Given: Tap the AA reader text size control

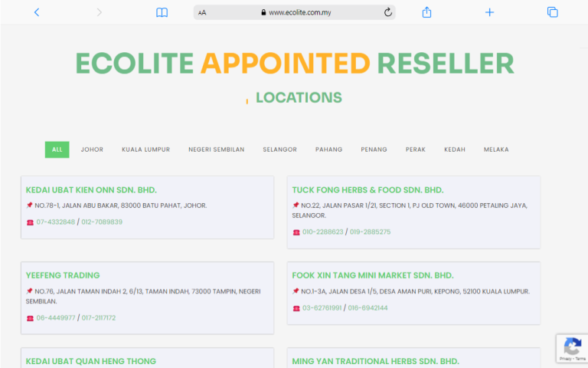Looking at the screenshot, I should point(202,12).
